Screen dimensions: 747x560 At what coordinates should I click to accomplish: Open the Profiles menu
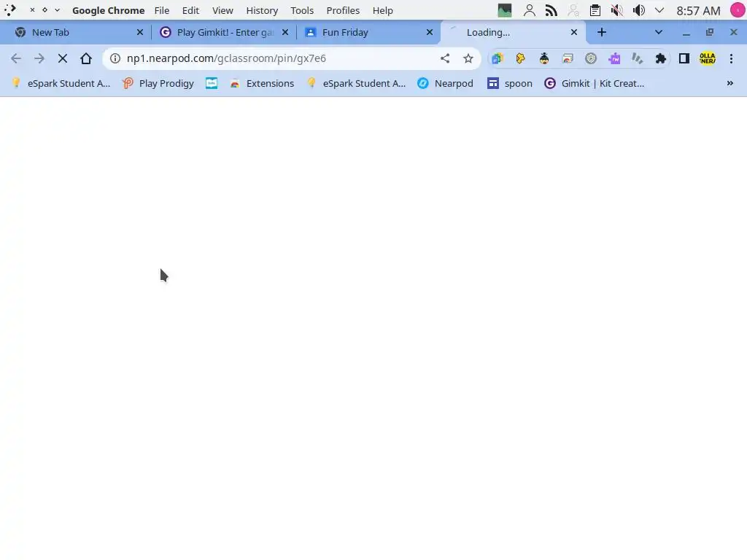tap(343, 10)
